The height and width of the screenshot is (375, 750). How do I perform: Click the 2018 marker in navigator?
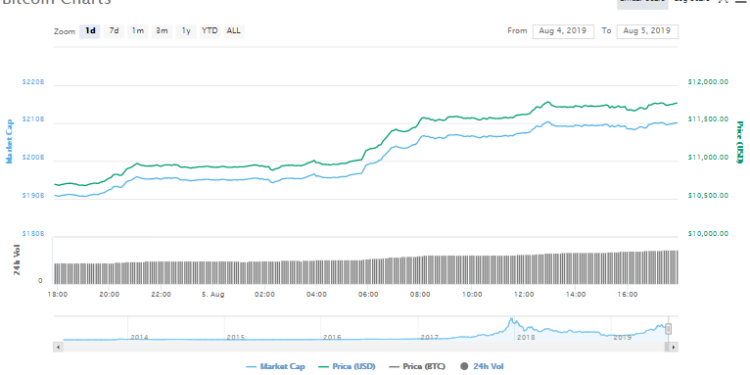click(x=526, y=337)
